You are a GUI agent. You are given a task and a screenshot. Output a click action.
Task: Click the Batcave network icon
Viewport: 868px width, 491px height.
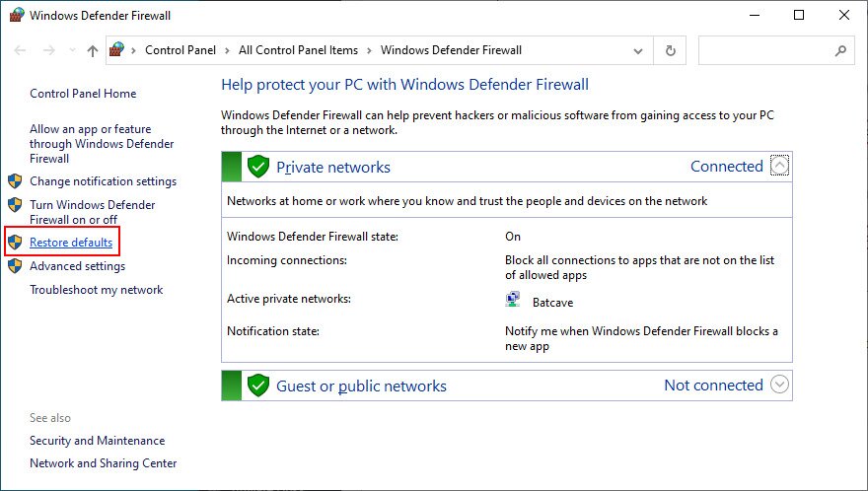513,299
